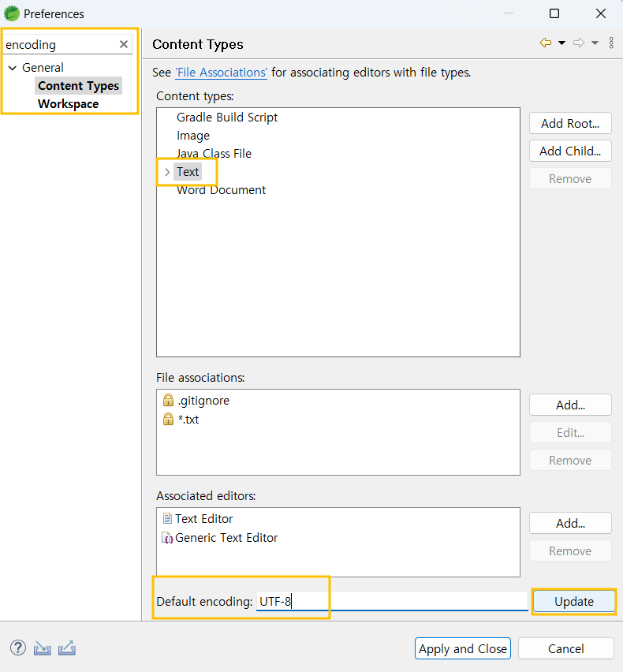Close the Preferences window

coord(601,13)
